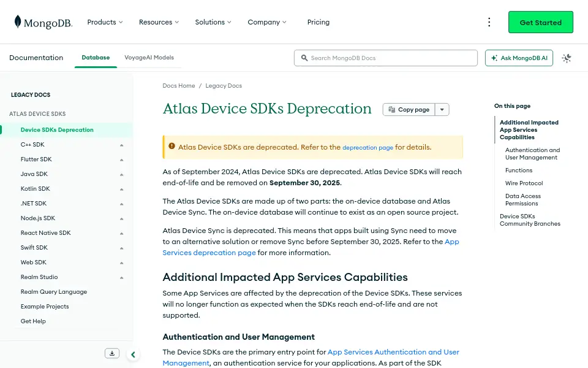Screen dimensions: 588x368
Task: Expand the C++ SDK section
Action: click(121, 145)
